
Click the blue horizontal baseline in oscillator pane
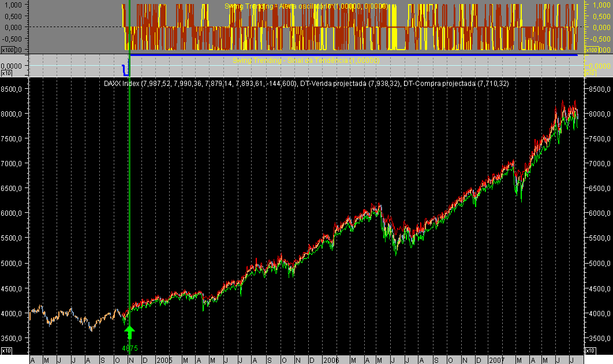coord(346,54)
